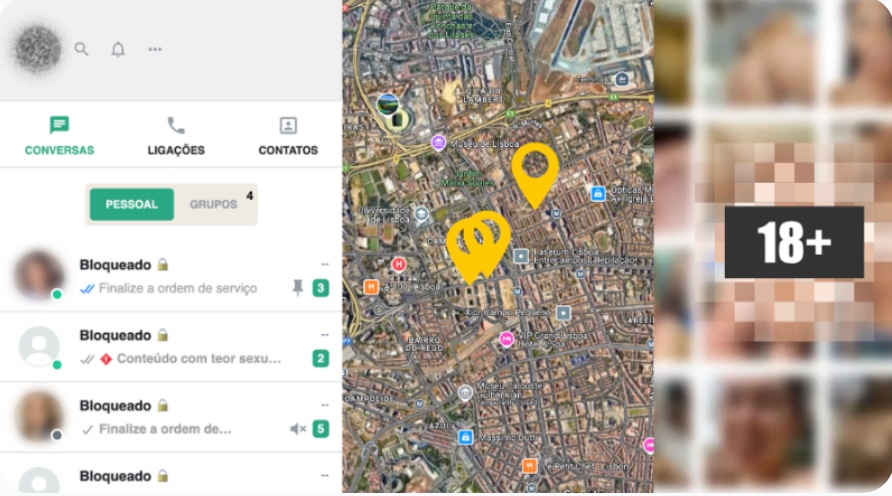Click the blurred profile avatar at top
Screen dimensions: 892x496
(x=38, y=48)
